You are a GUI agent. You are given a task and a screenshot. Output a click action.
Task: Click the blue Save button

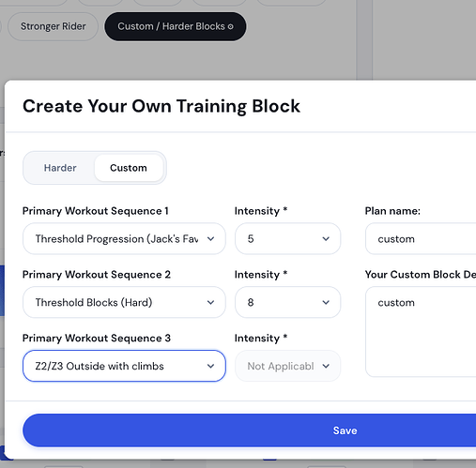250,430
